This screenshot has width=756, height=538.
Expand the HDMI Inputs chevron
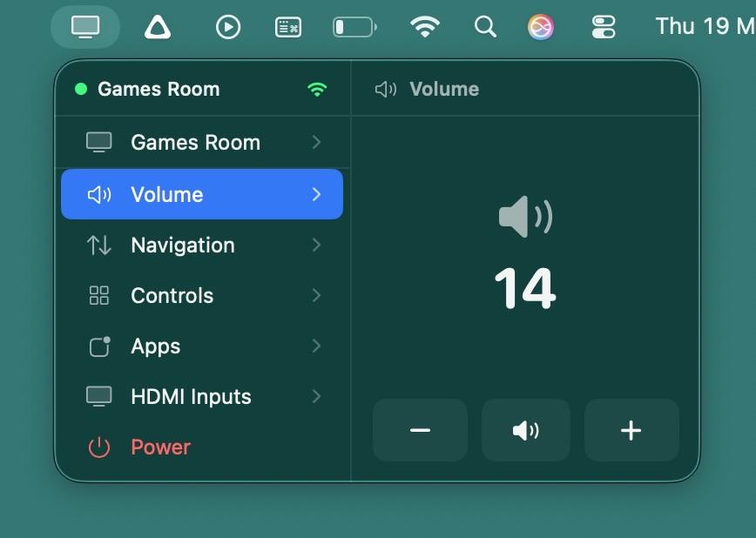(316, 397)
